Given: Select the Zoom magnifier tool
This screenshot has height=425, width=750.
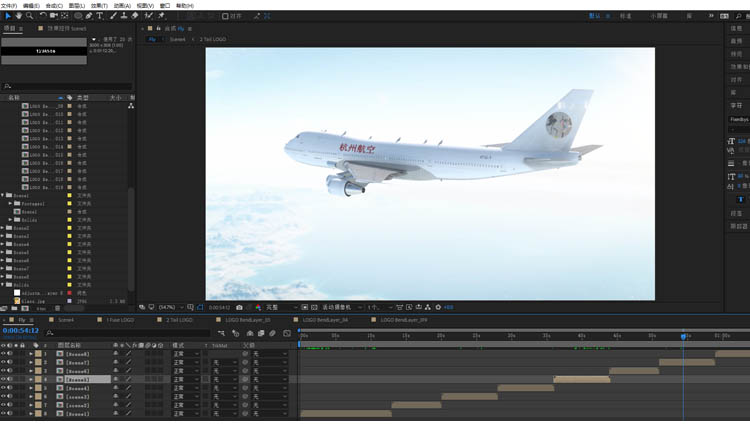Looking at the screenshot, I should 29,16.
